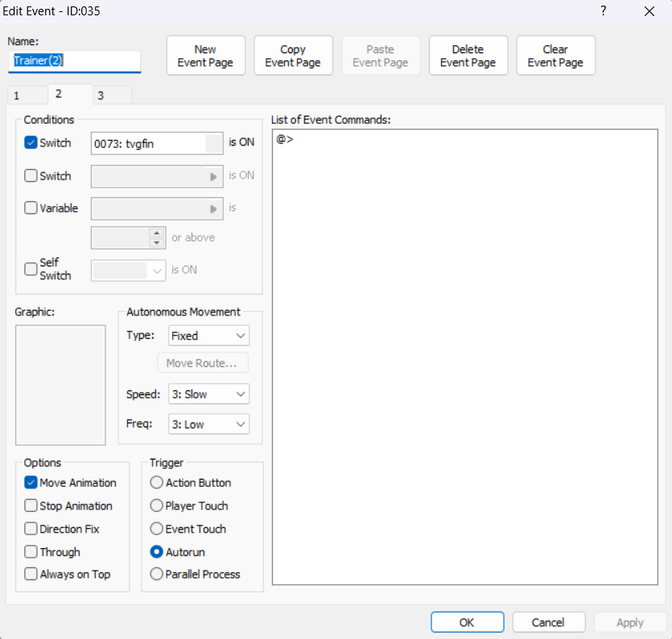Click the Copy Event Page button
Image resolution: width=672 pixels, height=639 pixels.
click(x=293, y=56)
